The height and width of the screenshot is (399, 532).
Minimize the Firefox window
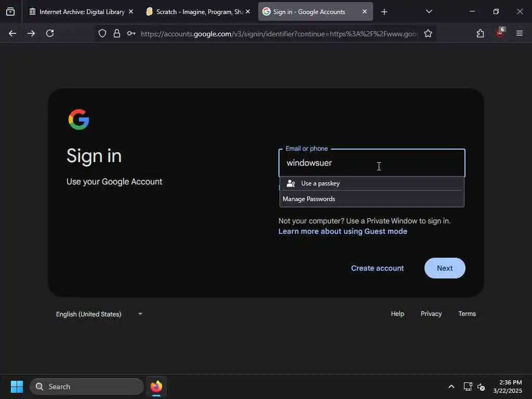[472, 11]
